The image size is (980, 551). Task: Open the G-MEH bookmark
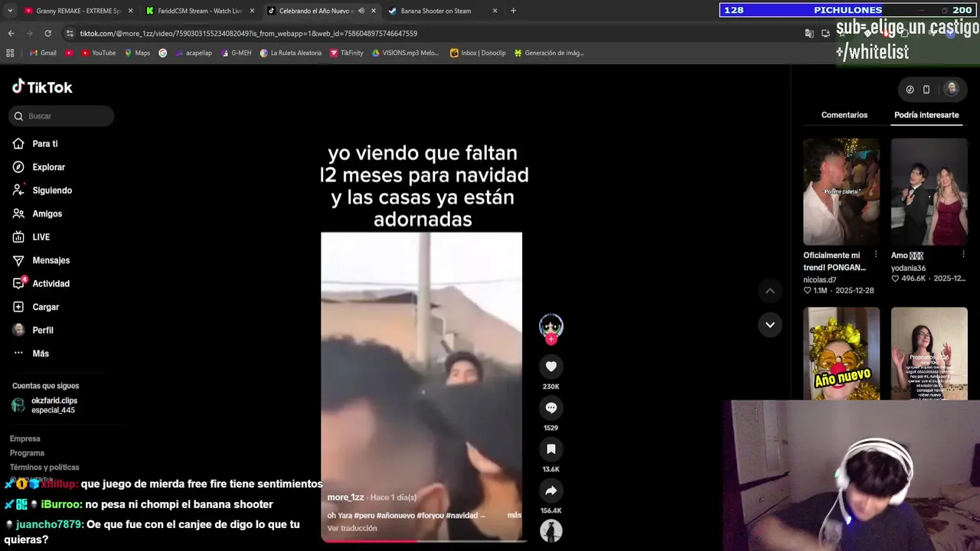235,53
